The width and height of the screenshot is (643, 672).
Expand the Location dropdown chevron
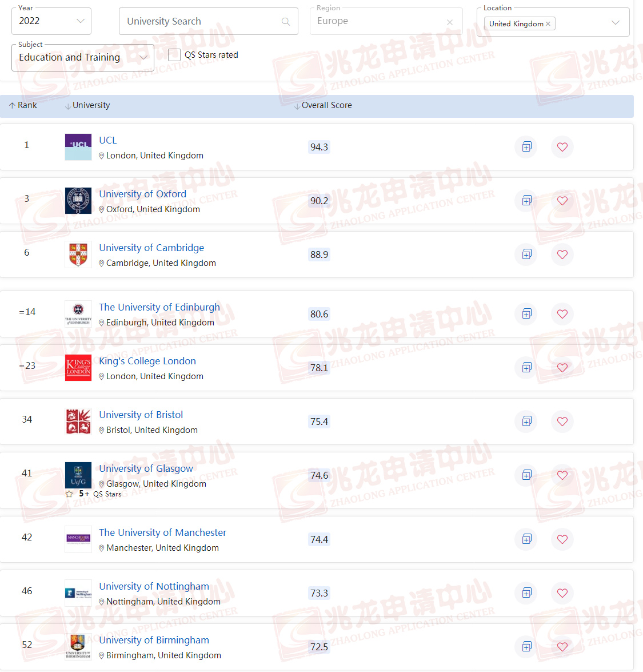616,23
